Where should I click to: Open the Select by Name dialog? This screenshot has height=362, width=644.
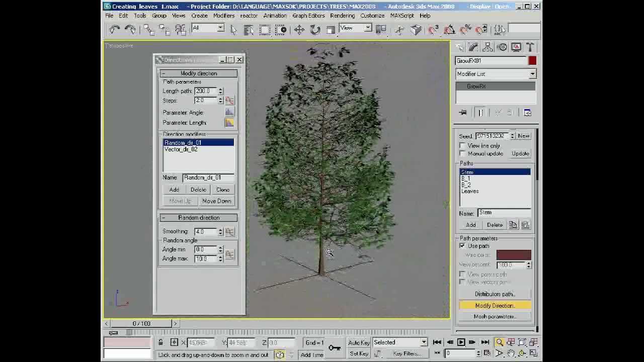[x=249, y=30]
